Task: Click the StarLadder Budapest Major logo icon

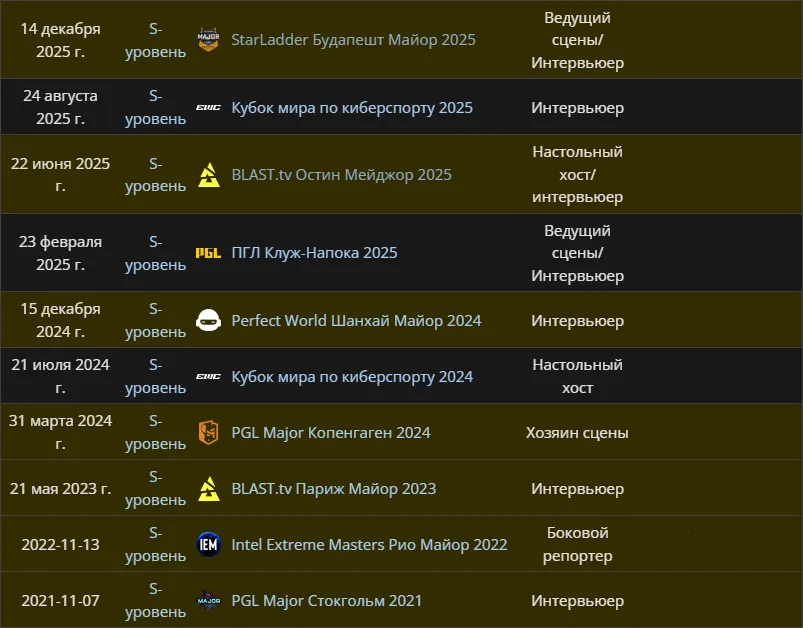Action: tap(208, 40)
